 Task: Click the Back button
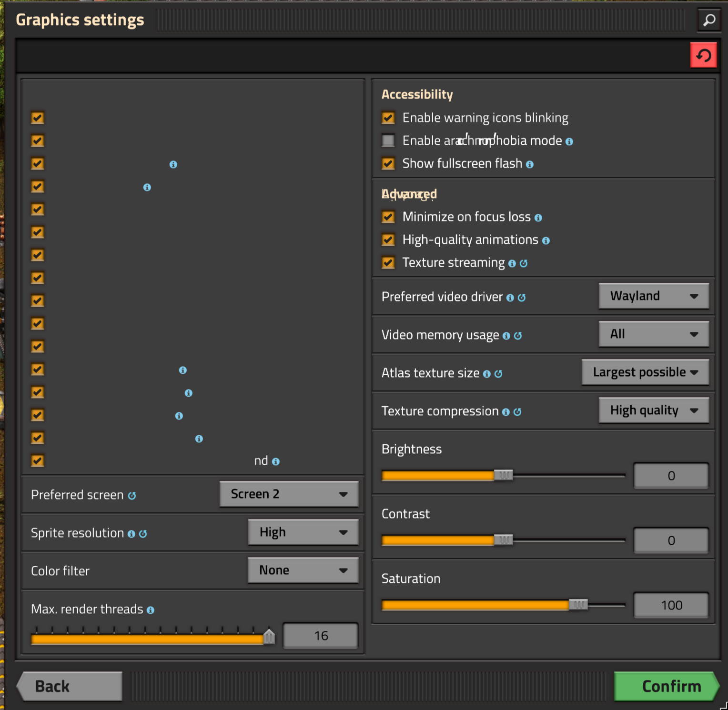click(70, 686)
